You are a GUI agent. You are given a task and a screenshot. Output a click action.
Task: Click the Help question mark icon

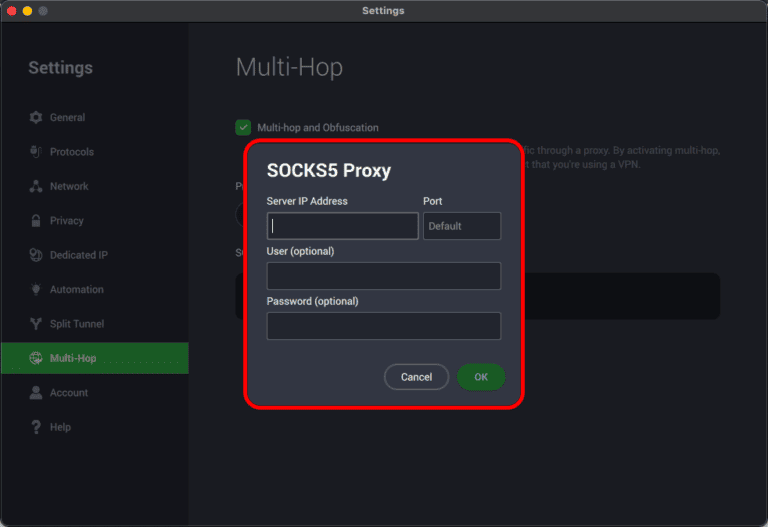(36, 427)
